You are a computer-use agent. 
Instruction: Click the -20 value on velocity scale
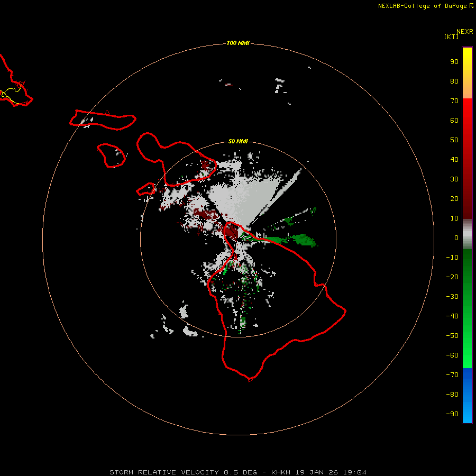[x=452, y=277]
